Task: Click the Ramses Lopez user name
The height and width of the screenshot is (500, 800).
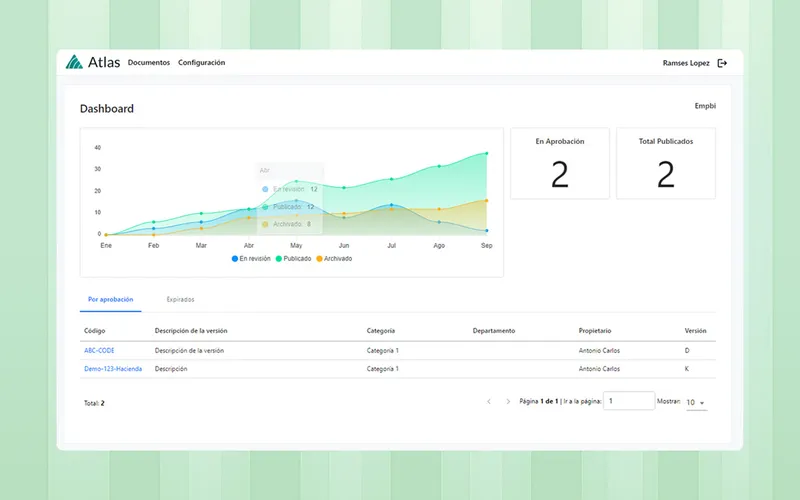Action: coord(686,63)
